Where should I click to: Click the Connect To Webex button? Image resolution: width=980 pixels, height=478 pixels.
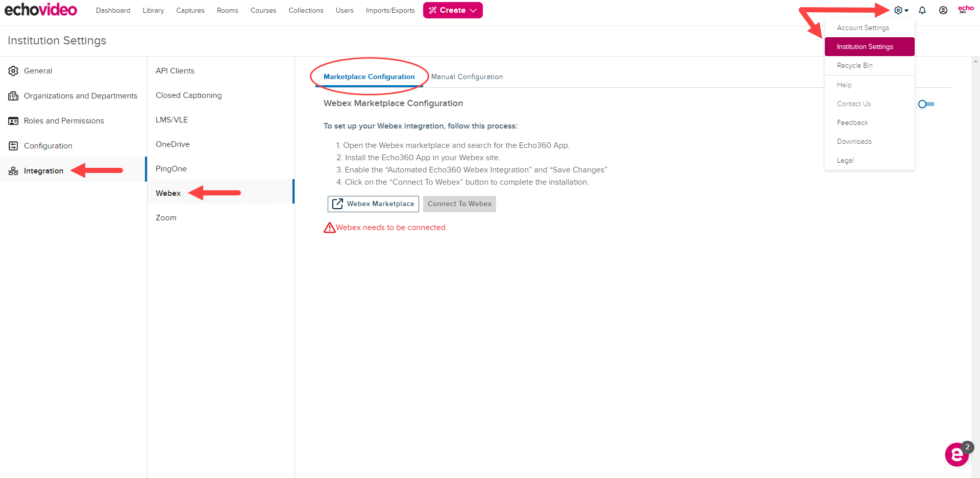(x=459, y=204)
